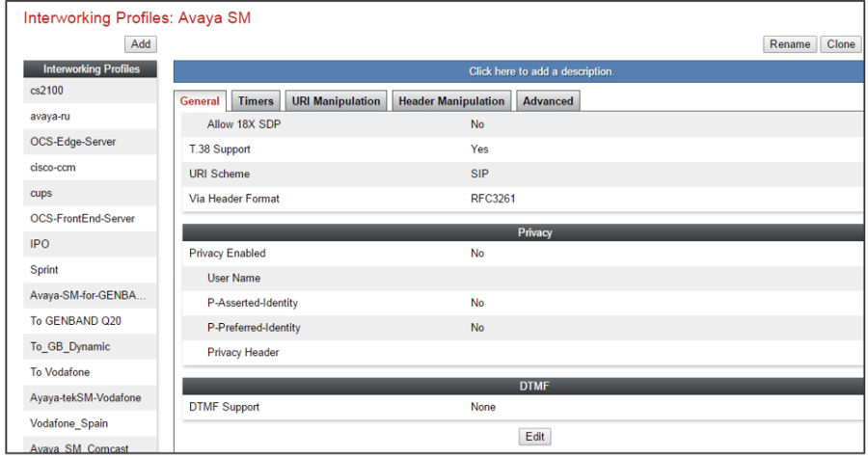The width and height of the screenshot is (868, 458).
Task: Click the RFC3261 value
Action: (x=493, y=199)
